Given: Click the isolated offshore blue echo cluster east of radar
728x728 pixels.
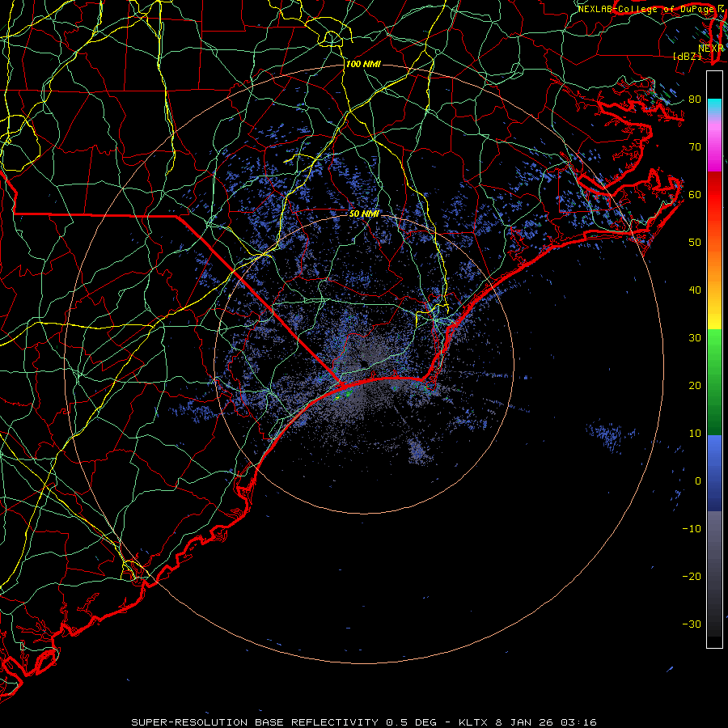Looking at the screenshot, I should tap(609, 437).
